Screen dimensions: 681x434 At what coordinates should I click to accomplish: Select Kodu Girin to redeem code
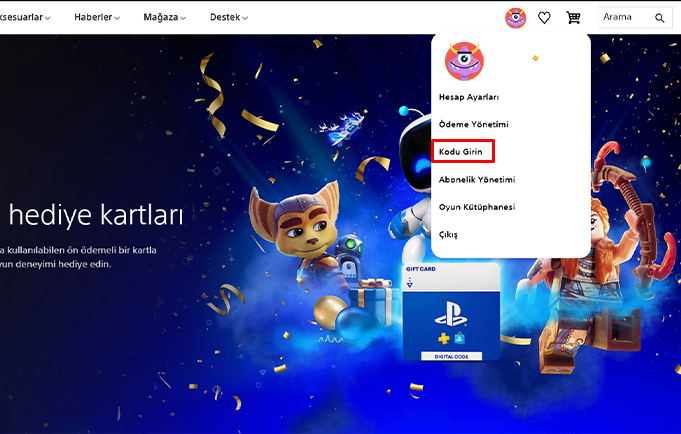tap(463, 151)
